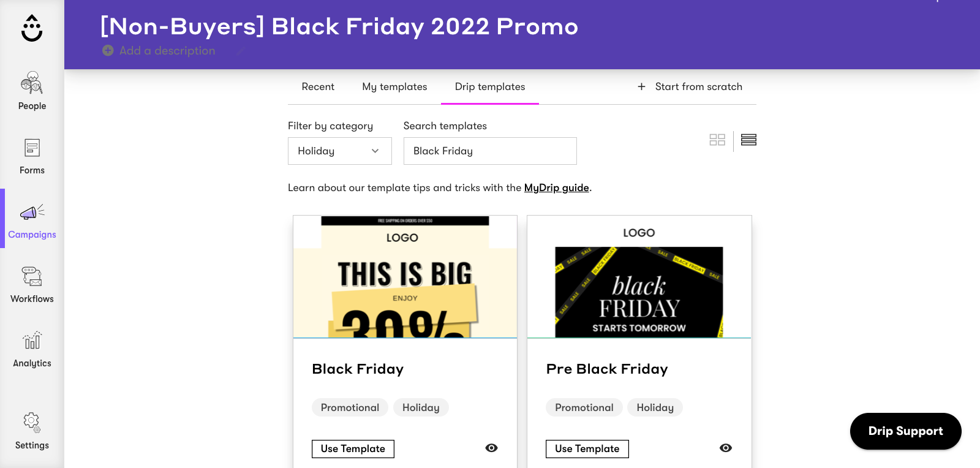Preview Pre Black Friday template eye icon
Screen dimensions: 980x468
[726, 448]
